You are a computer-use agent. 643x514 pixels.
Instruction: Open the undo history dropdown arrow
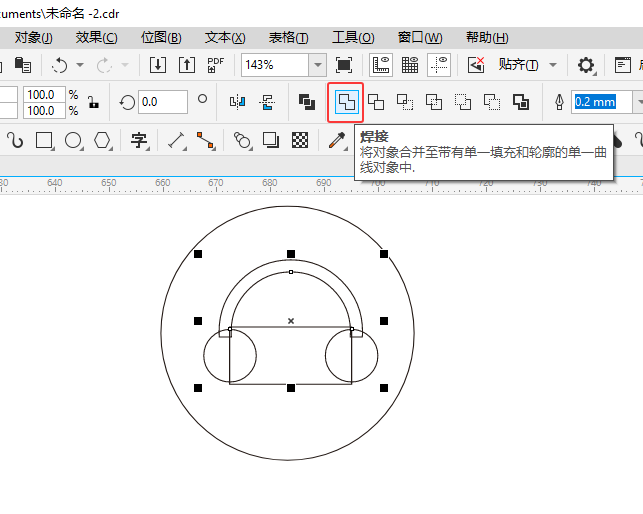[x=80, y=65]
